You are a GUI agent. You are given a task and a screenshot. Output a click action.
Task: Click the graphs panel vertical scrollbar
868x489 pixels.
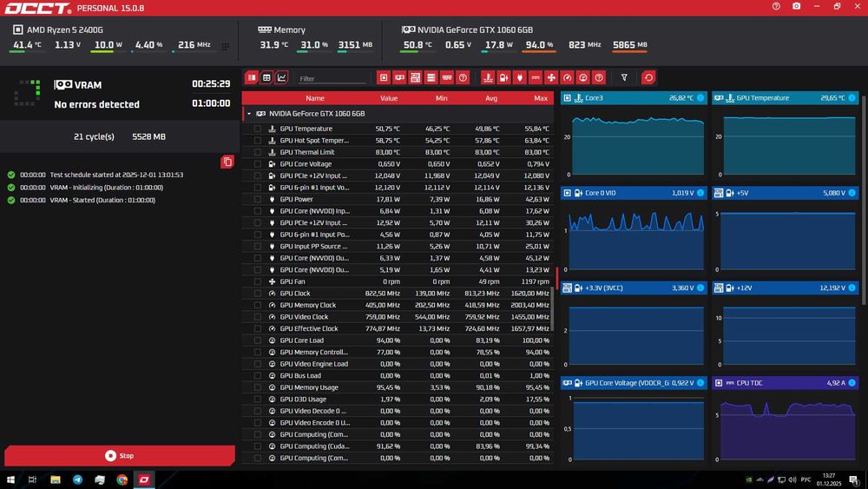pyautogui.click(x=865, y=202)
